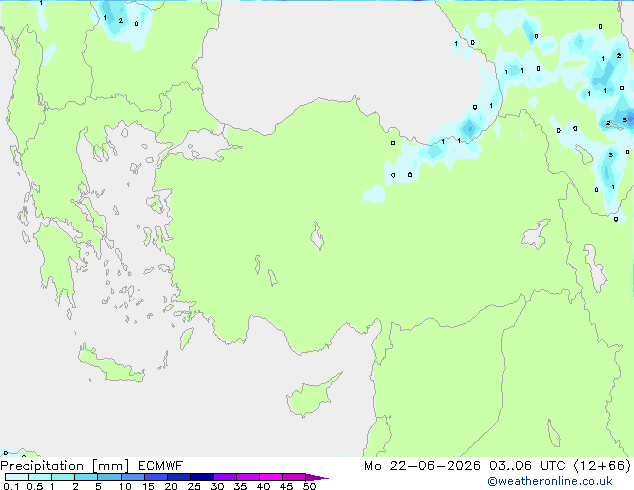The height and width of the screenshot is (490, 634).
Task: Select the 35–40 mm magenta legend swatch
Action: pyautogui.click(x=247, y=477)
